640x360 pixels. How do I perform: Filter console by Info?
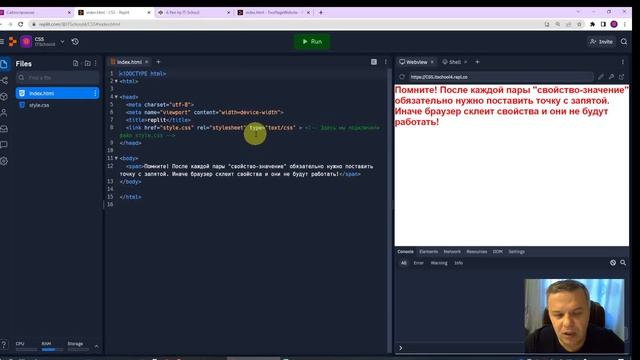click(x=459, y=263)
